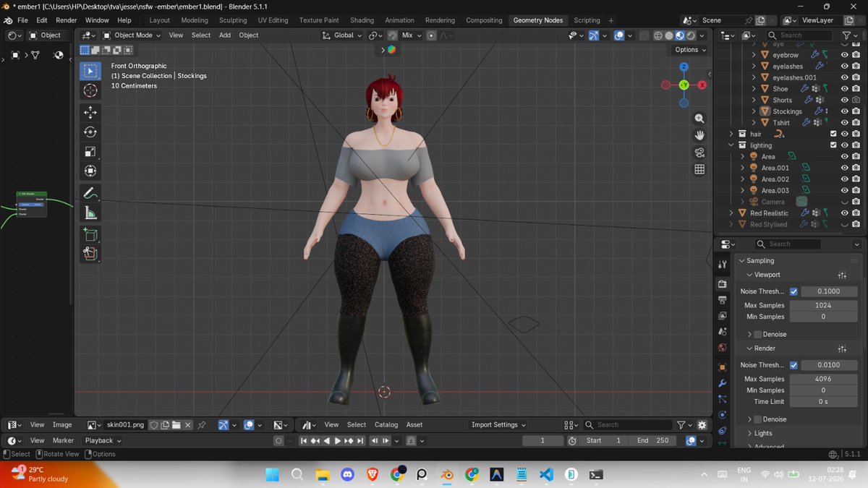The image size is (868, 488).
Task: Open the Scene properties tab
Action: [x=722, y=331]
